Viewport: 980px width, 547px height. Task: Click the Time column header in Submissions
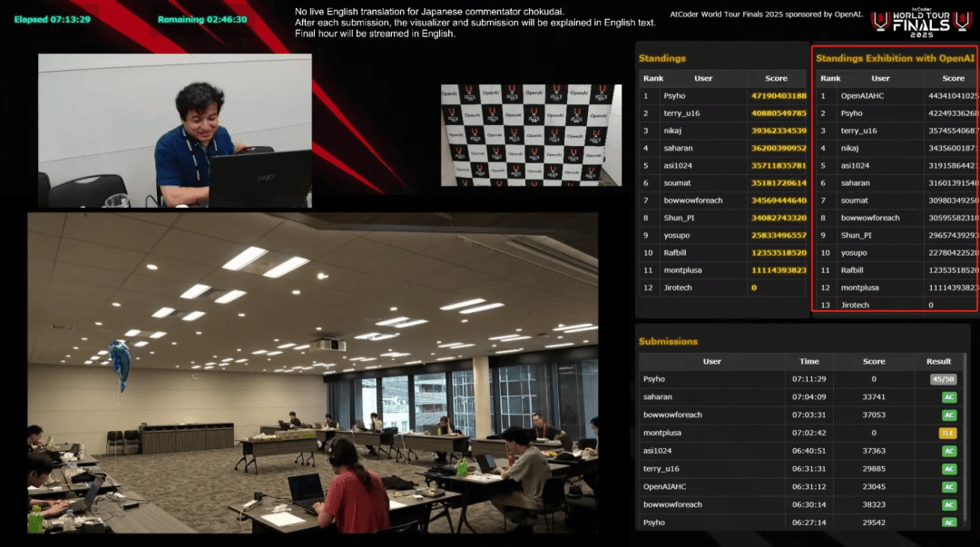pyautogui.click(x=808, y=361)
